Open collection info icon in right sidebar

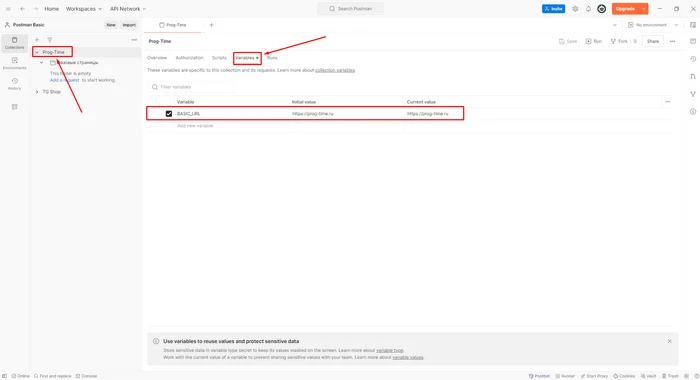pos(693,112)
